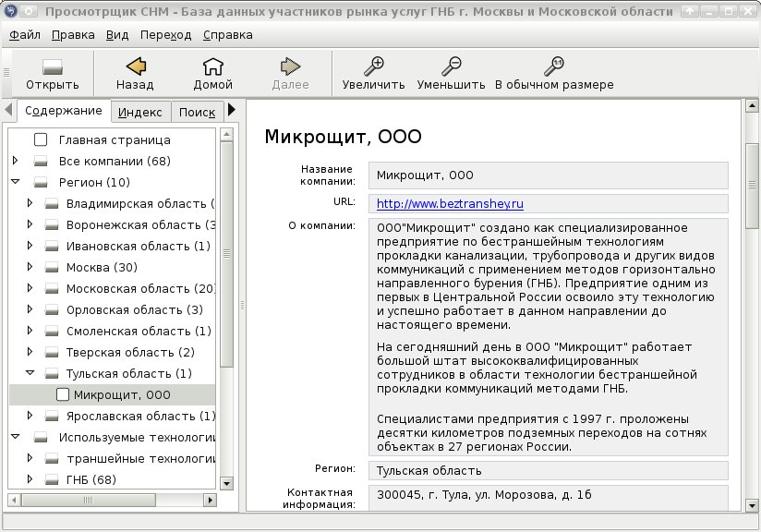Screen dimensions: 761x532
Task: Click the book icon beside Ивановская область (1)
Action: [x=52, y=246]
